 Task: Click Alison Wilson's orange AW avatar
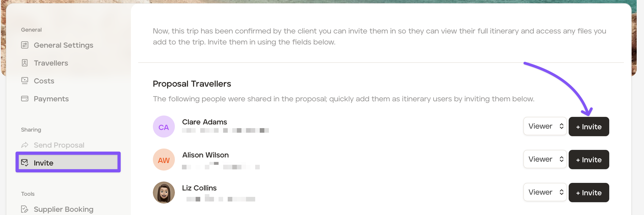coord(164,160)
